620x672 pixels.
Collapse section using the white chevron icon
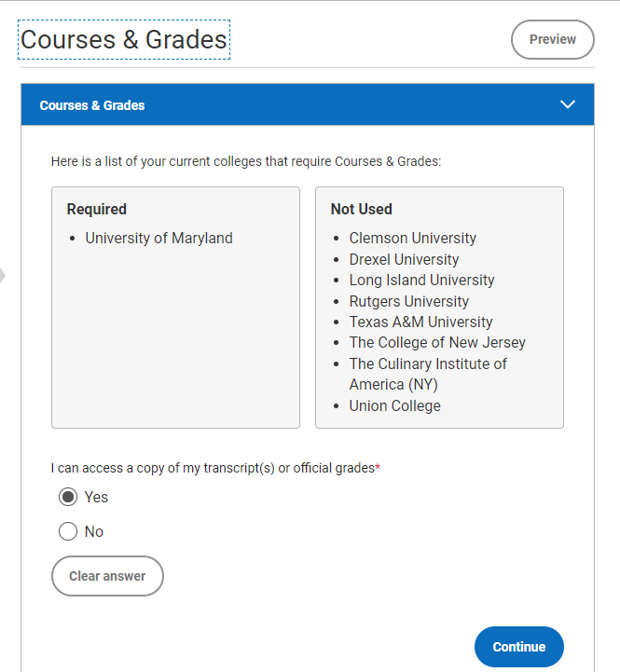pos(567,104)
